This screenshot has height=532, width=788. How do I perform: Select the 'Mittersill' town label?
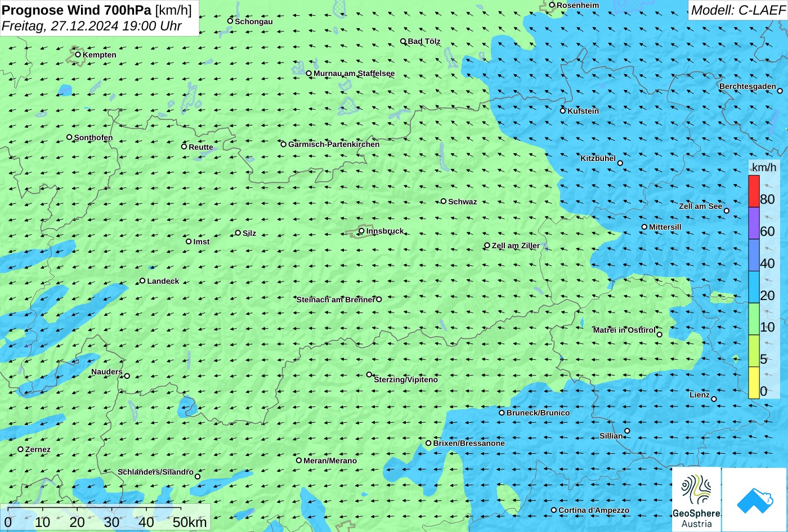(665, 227)
